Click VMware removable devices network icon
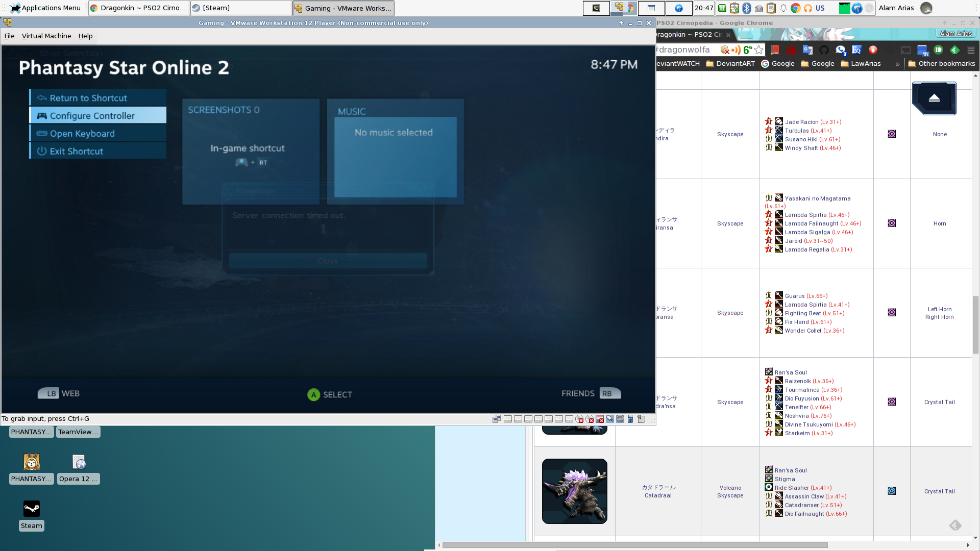The height and width of the screenshot is (551, 980). click(x=496, y=419)
